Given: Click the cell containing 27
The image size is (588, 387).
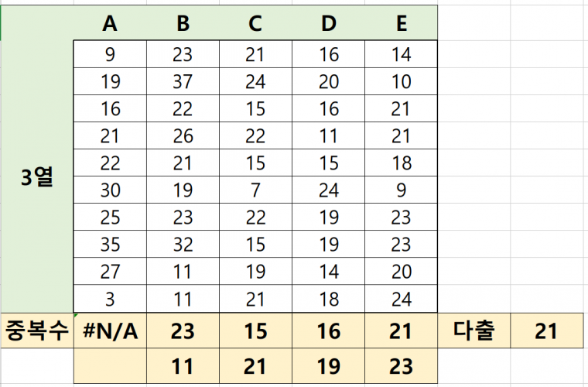Looking at the screenshot, I should point(110,272).
